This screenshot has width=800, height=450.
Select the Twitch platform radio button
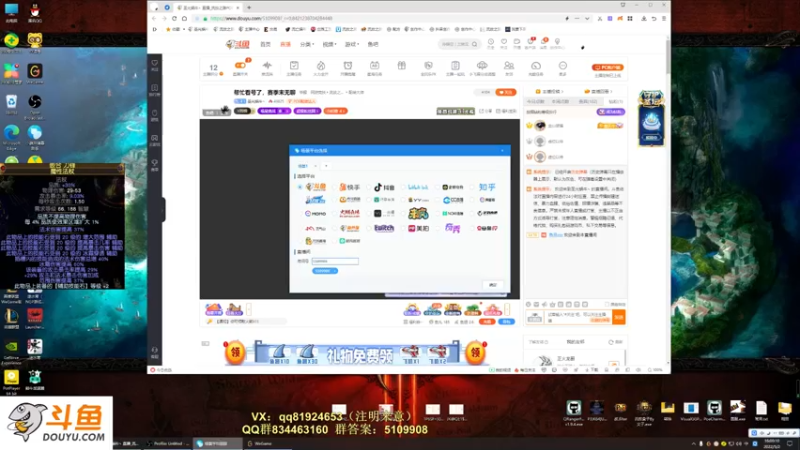[x=368, y=228]
